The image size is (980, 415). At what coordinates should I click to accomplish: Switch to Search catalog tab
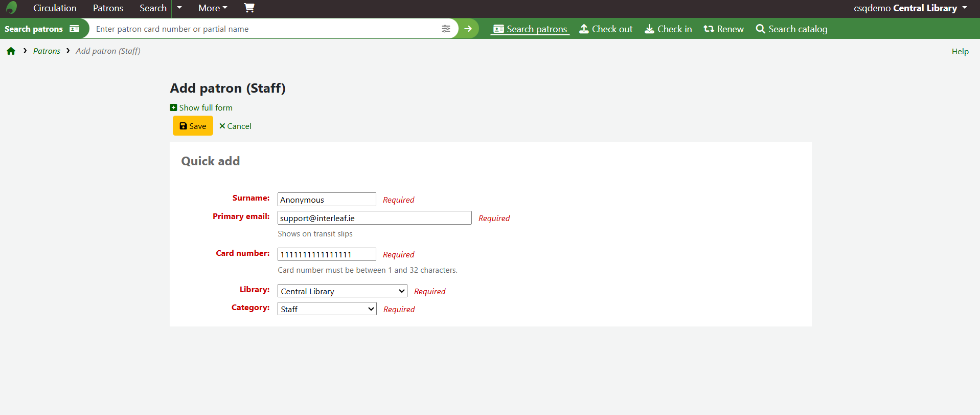pos(791,29)
